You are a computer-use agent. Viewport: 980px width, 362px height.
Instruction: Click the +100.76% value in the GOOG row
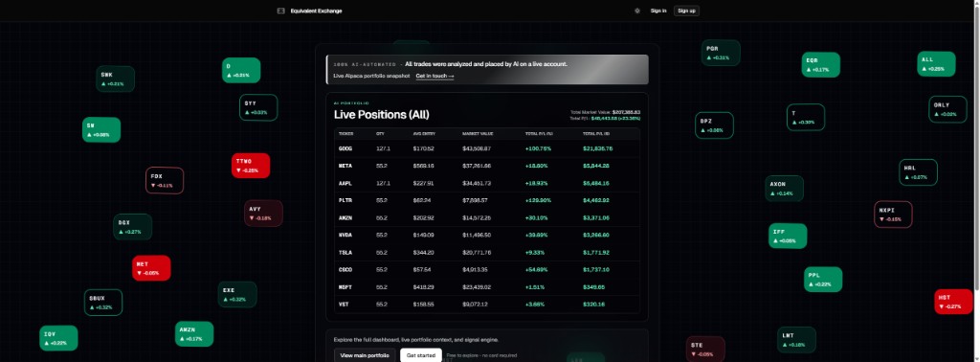(538, 148)
